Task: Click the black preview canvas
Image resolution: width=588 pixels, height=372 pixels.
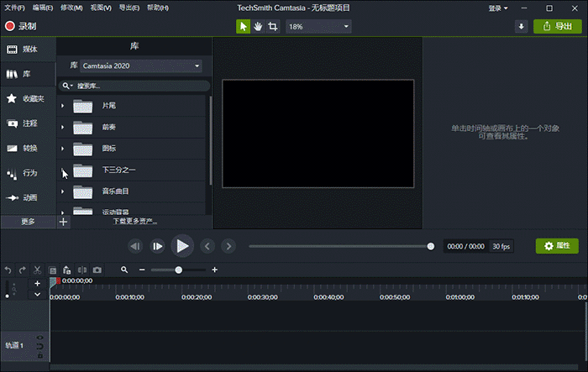Action: pyautogui.click(x=318, y=134)
